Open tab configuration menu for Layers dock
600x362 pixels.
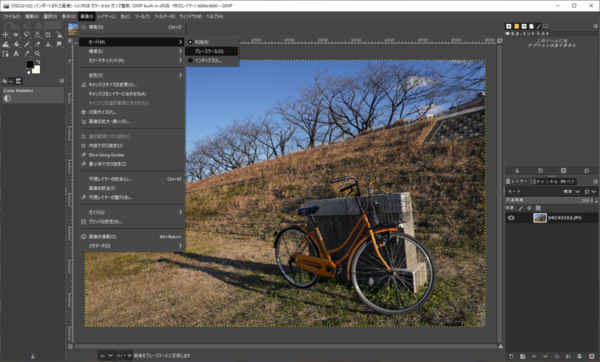click(x=595, y=181)
